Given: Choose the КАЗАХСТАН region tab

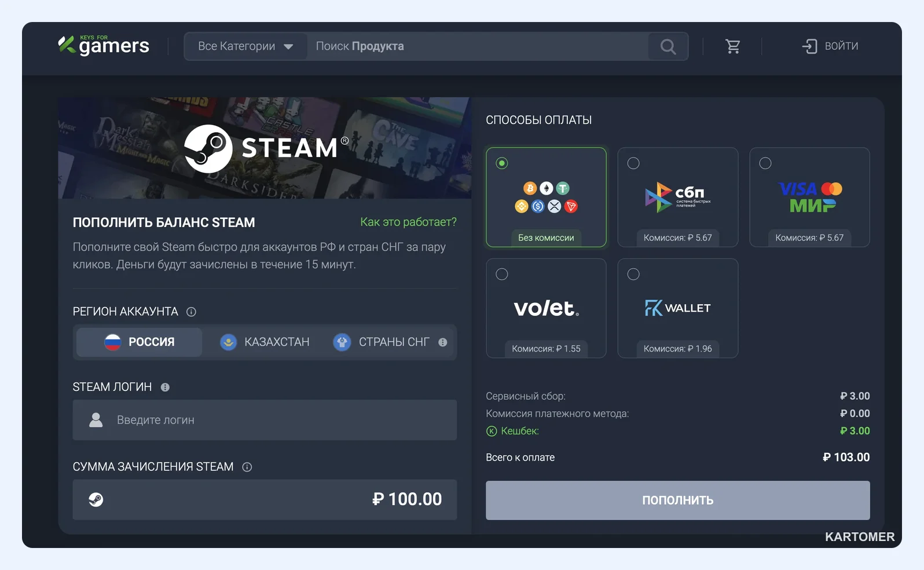Looking at the screenshot, I should 265,342.
